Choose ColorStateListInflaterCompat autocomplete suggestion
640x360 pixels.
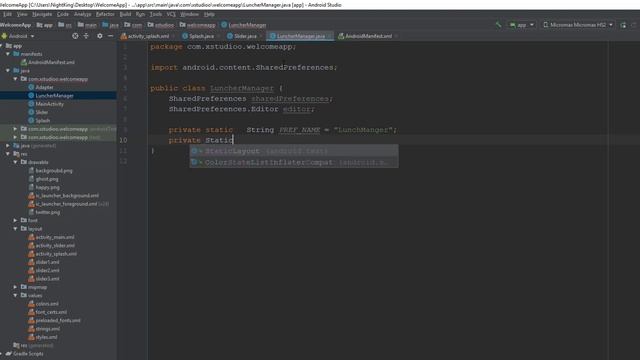point(294,162)
